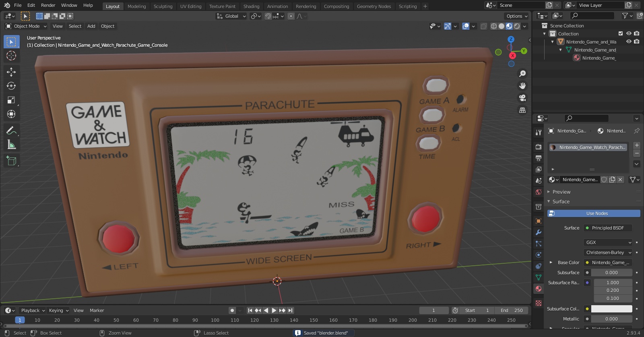This screenshot has width=644, height=337.
Task: Click the outliner search field
Action: [592, 16]
